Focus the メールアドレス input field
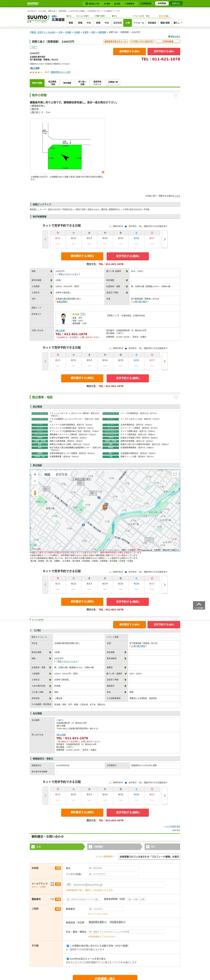 pyautogui.click(x=115, y=884)
